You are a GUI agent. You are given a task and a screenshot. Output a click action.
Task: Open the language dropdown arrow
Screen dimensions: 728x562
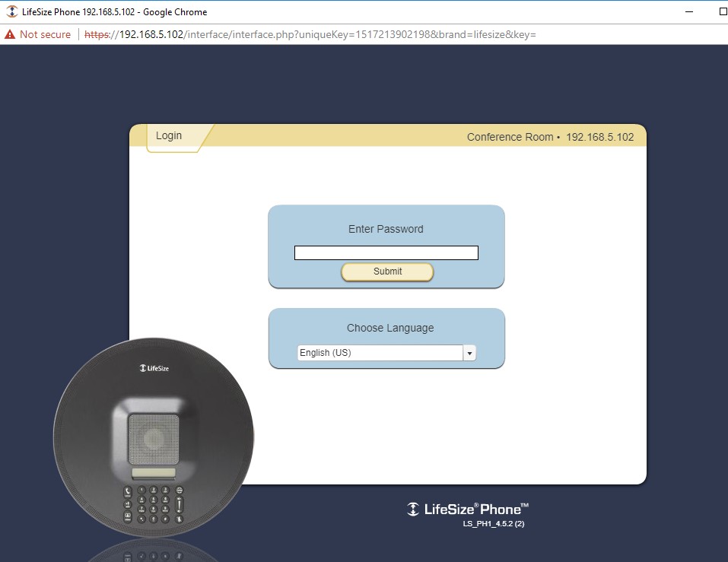pyautogui.click(x=469, y=353)
